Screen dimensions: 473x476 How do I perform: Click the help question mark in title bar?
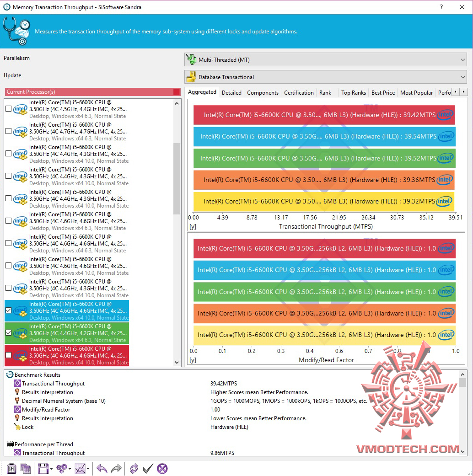click(x=441, y=7)
